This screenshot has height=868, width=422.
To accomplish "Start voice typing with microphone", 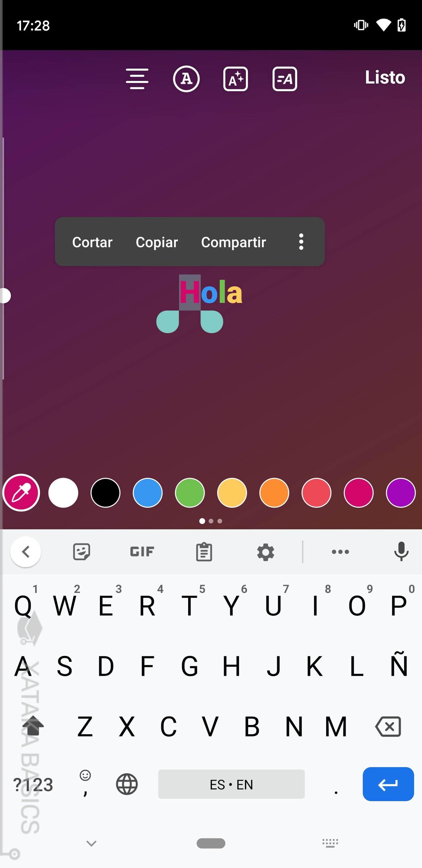I will (x=401, y=551).
